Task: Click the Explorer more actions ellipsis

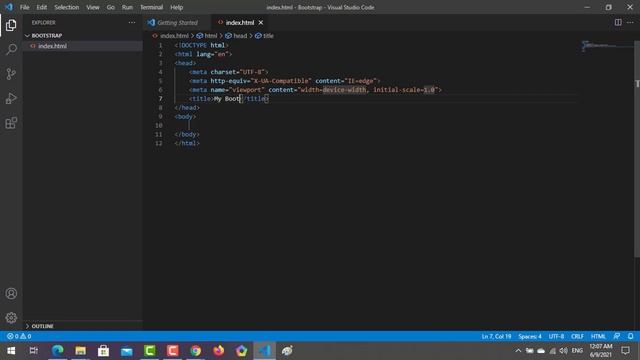Action: click(132, 22)
